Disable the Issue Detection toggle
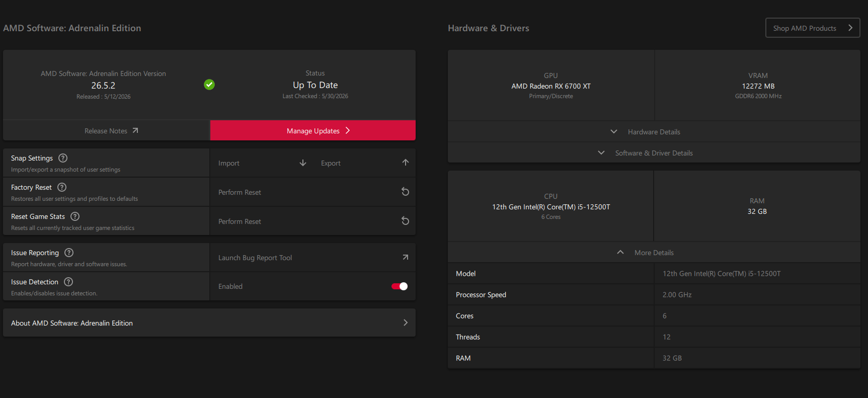This screenshot has width=868, height=398. tap(400, 286)
